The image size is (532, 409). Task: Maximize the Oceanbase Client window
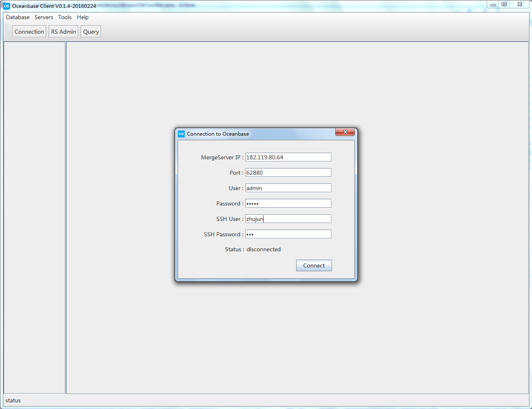(x=504, y=5)
